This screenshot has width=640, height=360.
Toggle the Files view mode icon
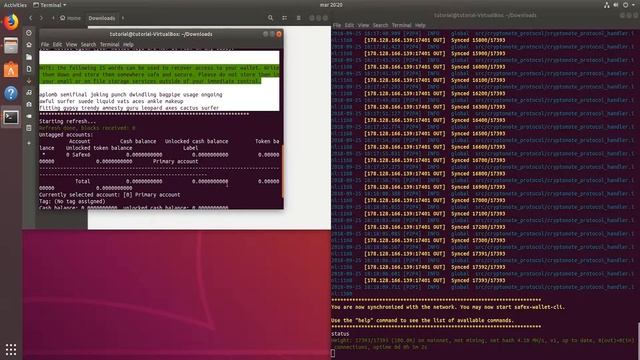284,18
